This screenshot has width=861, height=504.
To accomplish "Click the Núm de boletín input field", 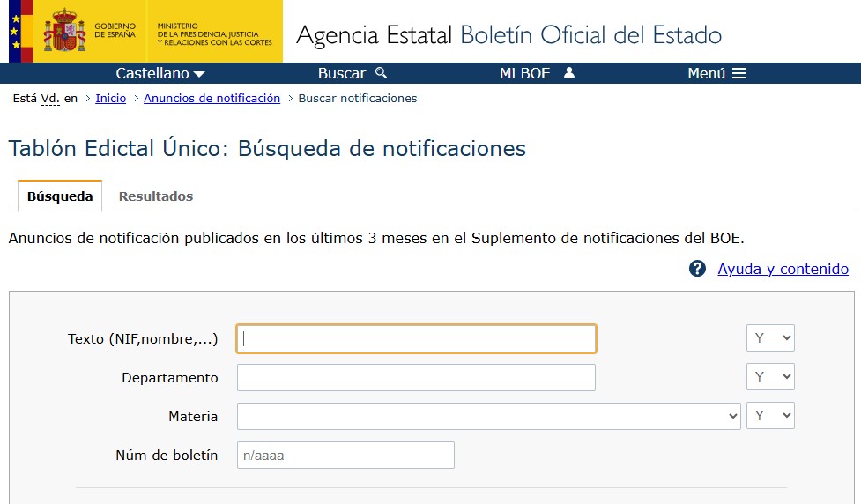I will (345, 456).
